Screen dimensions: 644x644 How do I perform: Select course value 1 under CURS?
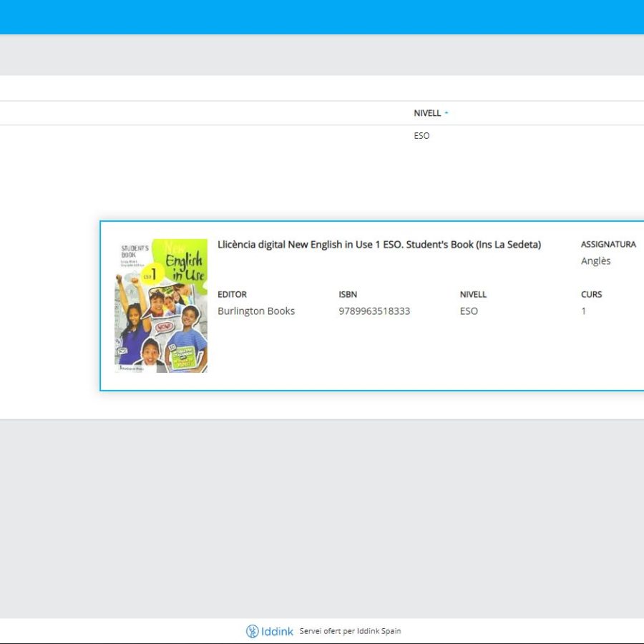pyautogui.click(x=584, y=311)
